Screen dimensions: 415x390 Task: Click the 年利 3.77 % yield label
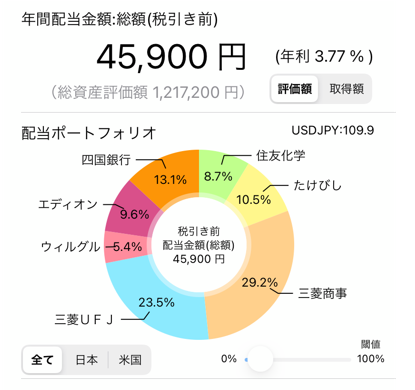324,57
